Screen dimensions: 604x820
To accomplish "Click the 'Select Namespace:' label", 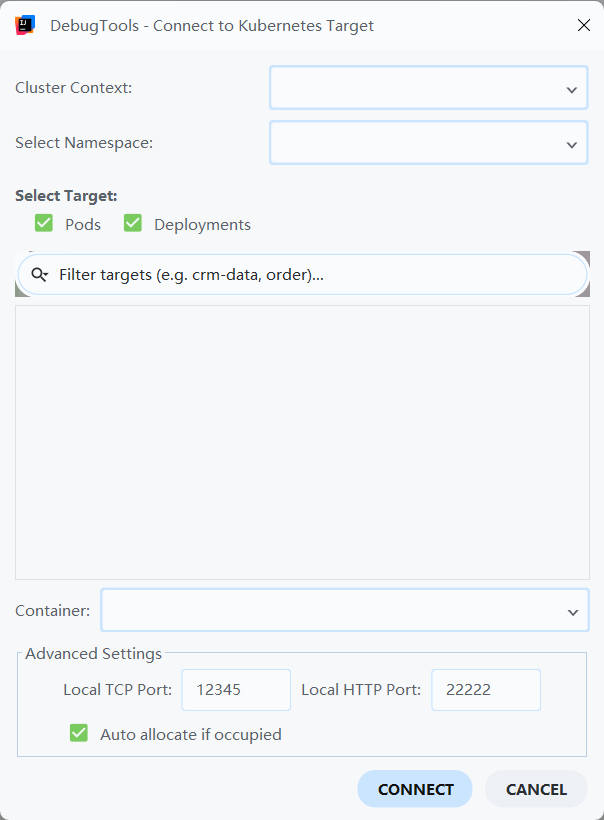I will click(x=84, y=143).
